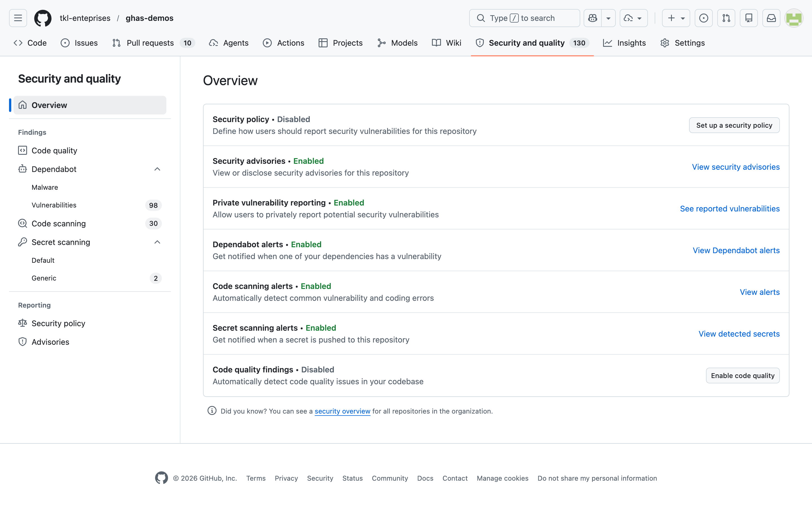Open the hamburger navigation menu

coord(18,18)
